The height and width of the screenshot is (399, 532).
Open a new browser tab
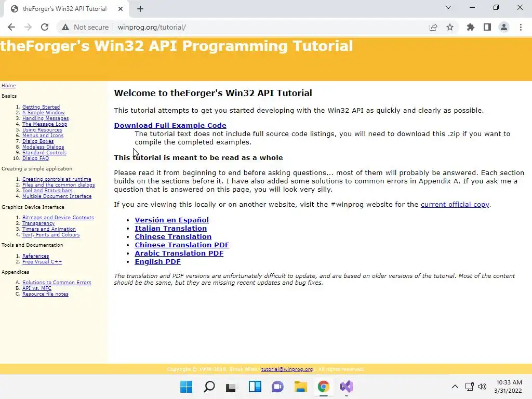(x=140, y=9)
